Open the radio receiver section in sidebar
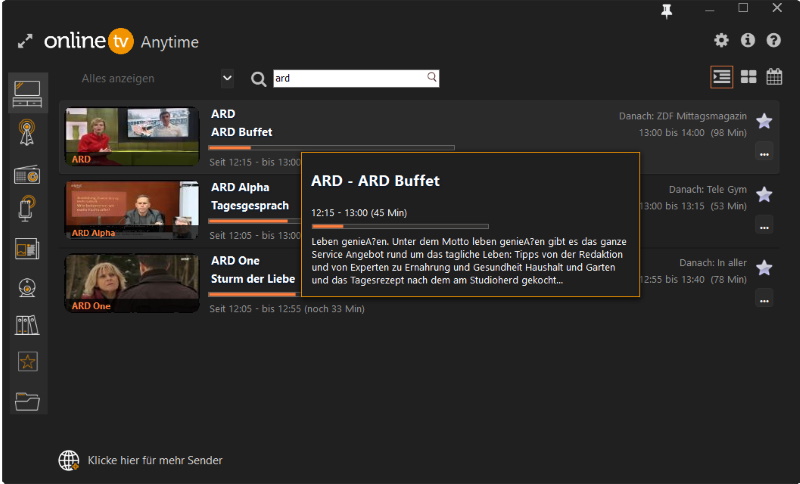The width and height of the screenshot is (800, 484). (x=27, y=174)
